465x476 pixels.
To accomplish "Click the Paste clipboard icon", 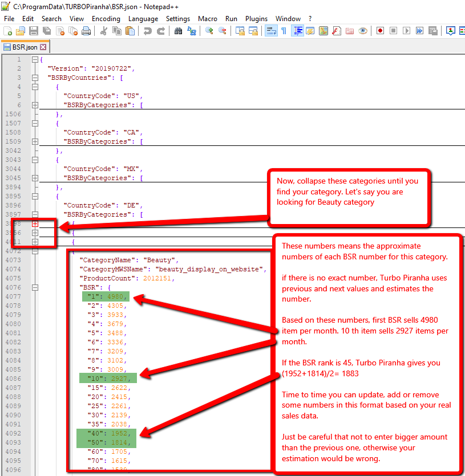I will [x=130, y=31].
